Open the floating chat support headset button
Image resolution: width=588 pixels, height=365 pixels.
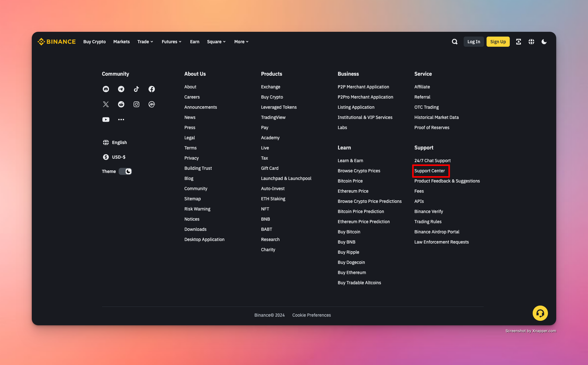pyautogui.click(x=540, y=313)
